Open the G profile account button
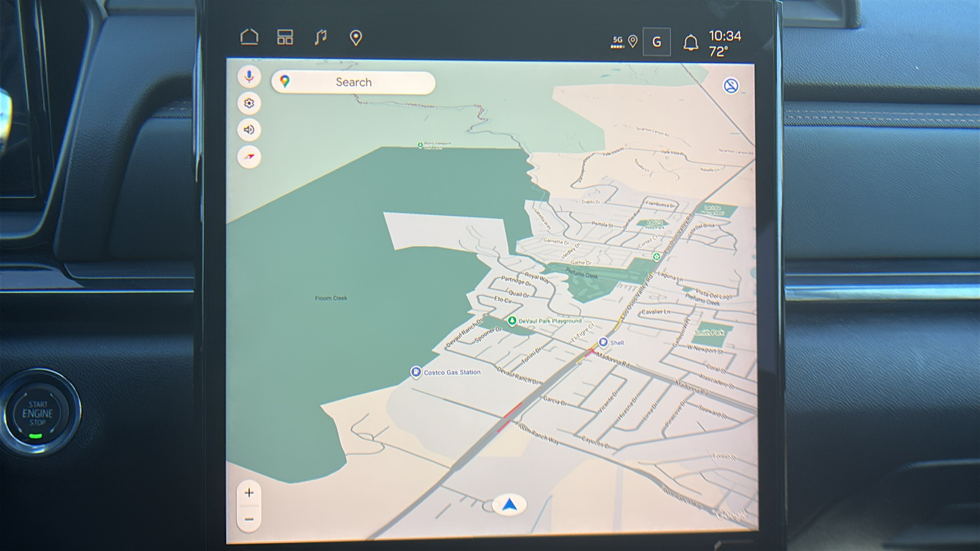This screenshot has width=980, height=551. (x=656, y=42)
